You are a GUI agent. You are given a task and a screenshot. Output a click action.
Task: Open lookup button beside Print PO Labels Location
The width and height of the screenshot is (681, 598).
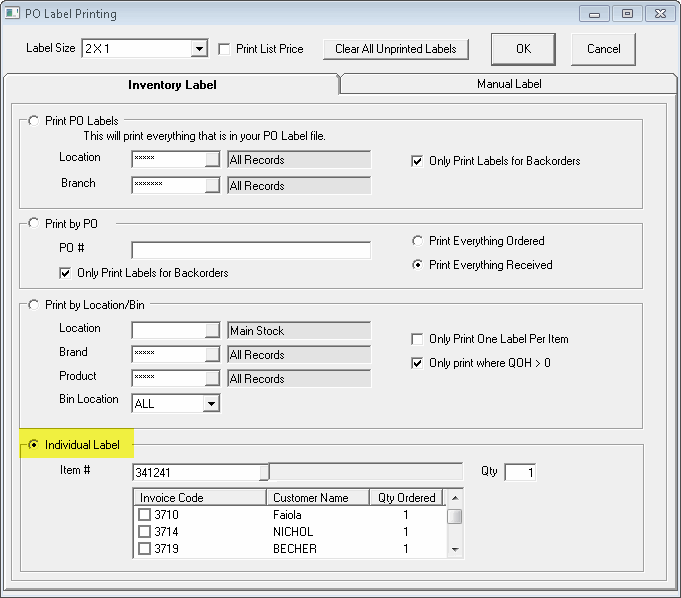(x=212, y=160)
